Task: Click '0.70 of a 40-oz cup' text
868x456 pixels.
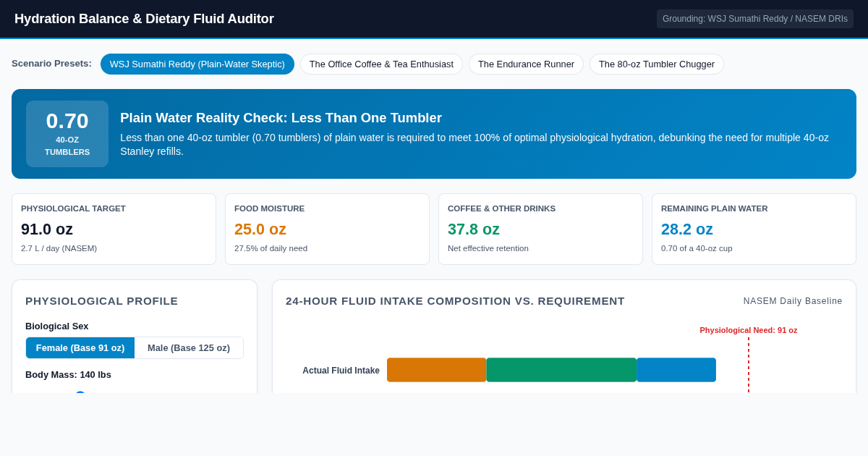Action: click(x=697, y=248)
